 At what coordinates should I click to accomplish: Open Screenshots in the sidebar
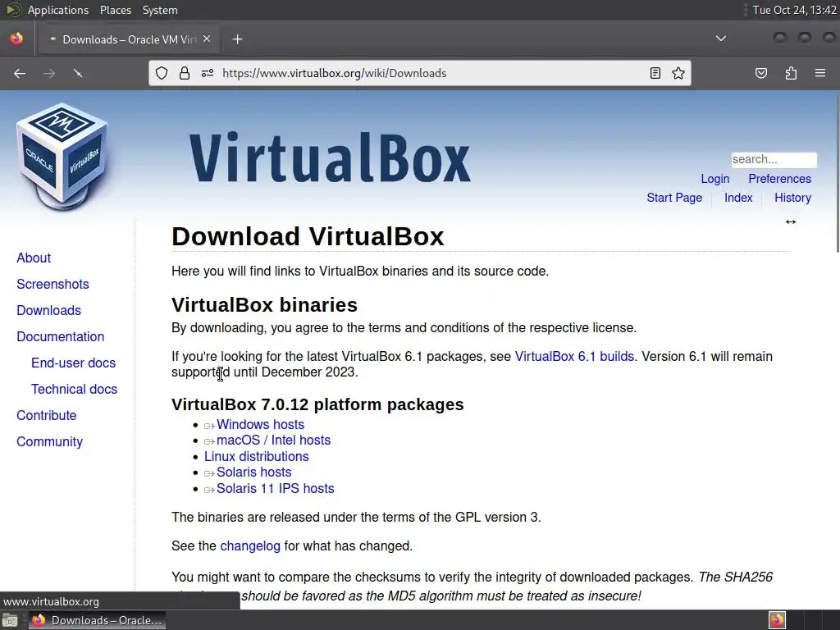pos(52,285)
